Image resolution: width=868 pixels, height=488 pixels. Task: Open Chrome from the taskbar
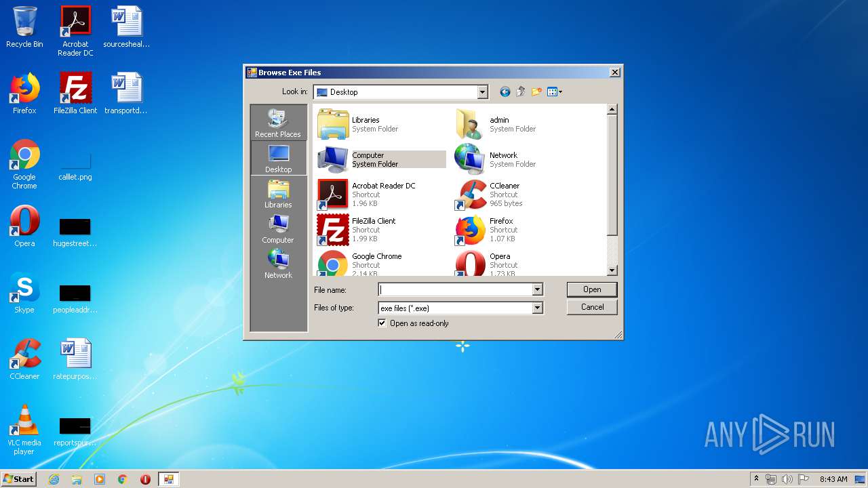123,479
